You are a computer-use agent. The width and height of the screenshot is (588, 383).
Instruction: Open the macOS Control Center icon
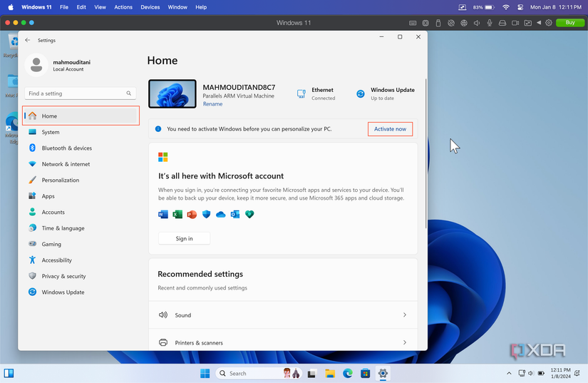(520, 7)
